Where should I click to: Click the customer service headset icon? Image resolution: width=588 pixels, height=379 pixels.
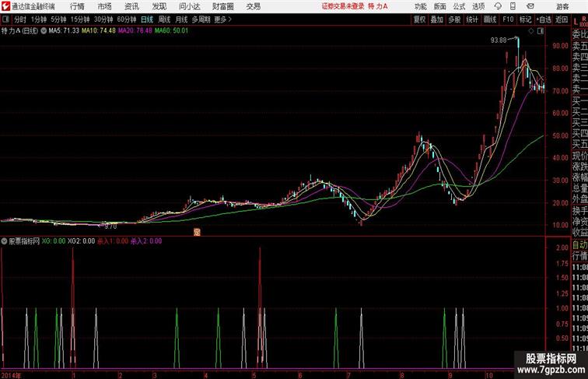(498, 6)
